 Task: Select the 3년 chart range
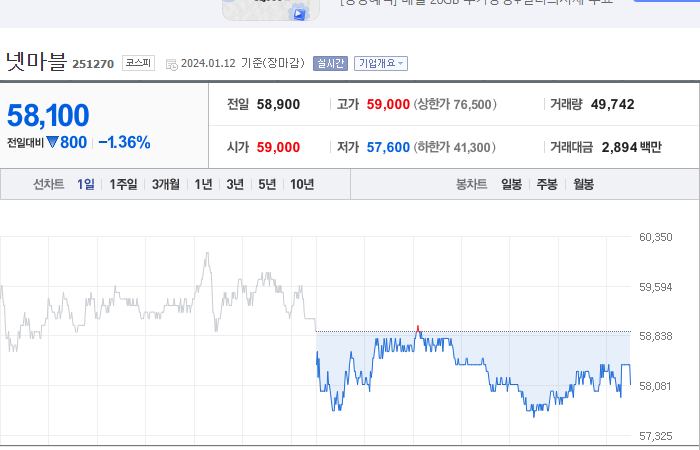(x=235, y=184)
